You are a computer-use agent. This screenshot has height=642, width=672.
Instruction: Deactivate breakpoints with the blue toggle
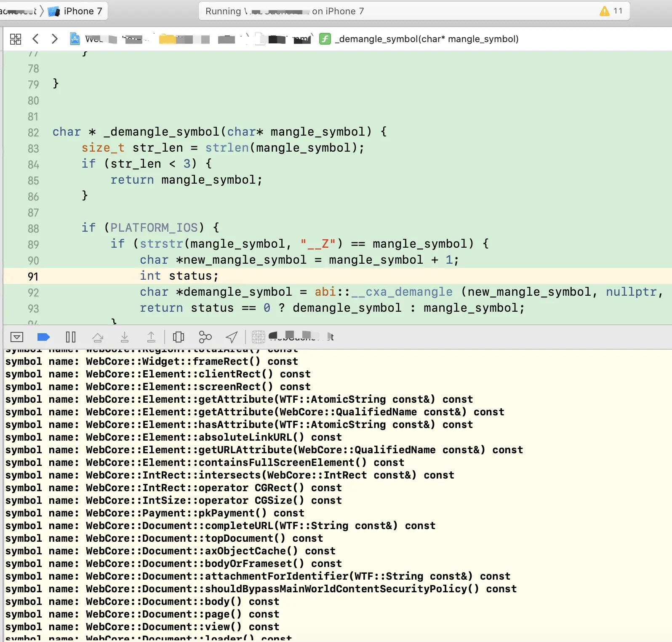tap(44, 337)
